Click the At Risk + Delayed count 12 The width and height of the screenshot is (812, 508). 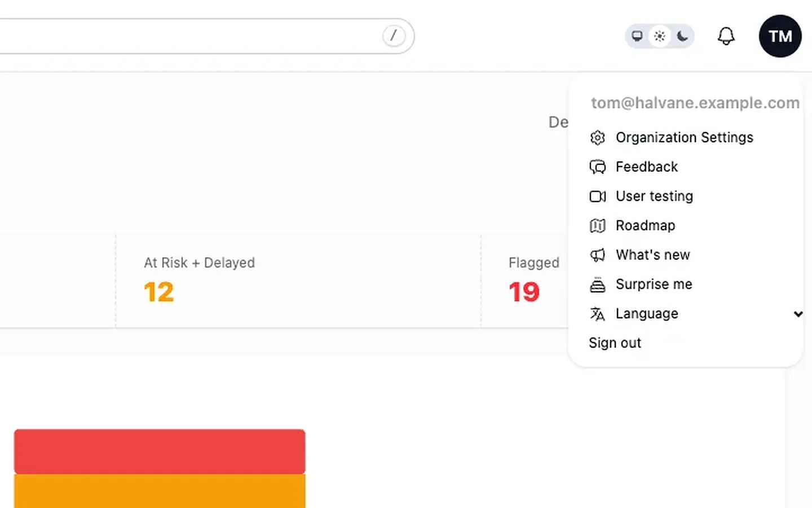(159, 292)
